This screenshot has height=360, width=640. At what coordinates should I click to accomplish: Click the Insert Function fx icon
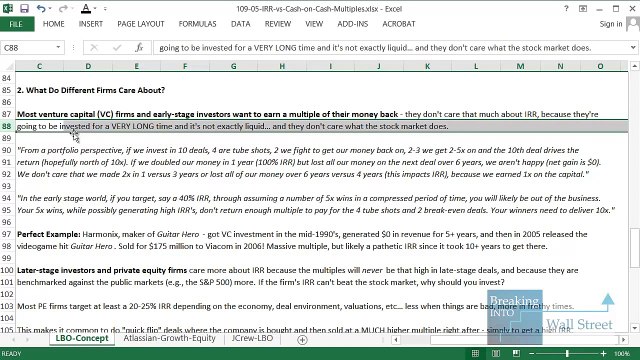(139, 48)
